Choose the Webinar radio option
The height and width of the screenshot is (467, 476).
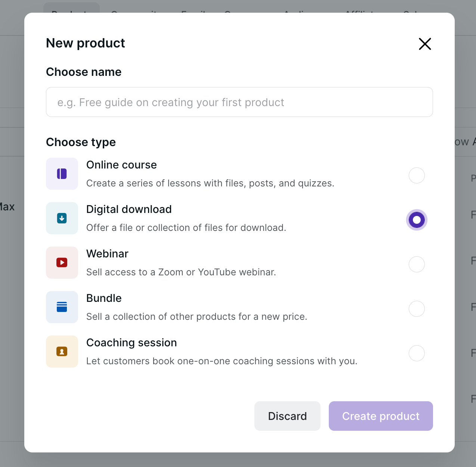click(417, 265)
